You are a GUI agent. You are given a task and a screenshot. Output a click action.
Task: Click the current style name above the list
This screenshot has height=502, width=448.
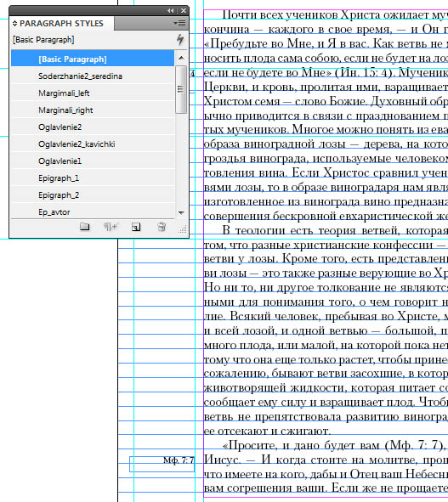tap(43, 40)
